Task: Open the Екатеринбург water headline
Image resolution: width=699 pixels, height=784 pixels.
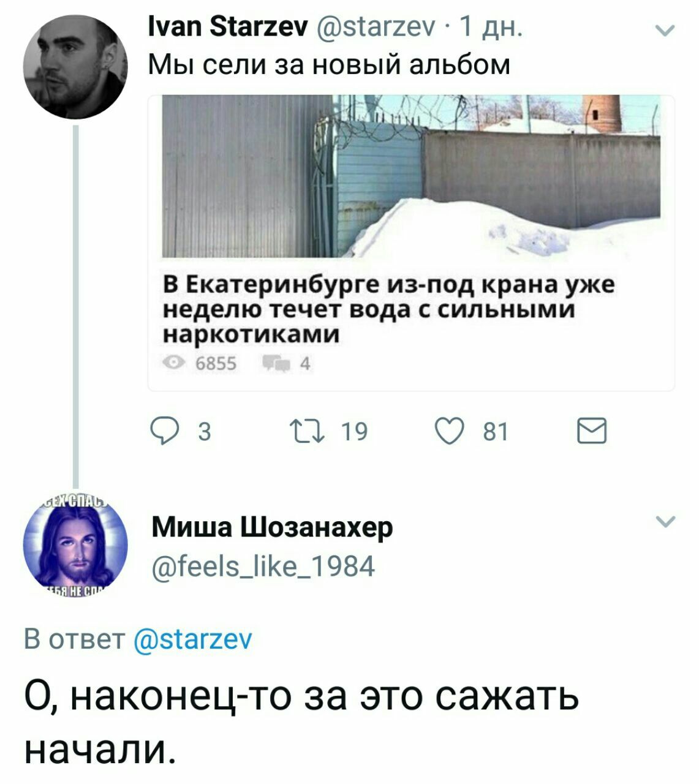Action: [x=388, y=309]
